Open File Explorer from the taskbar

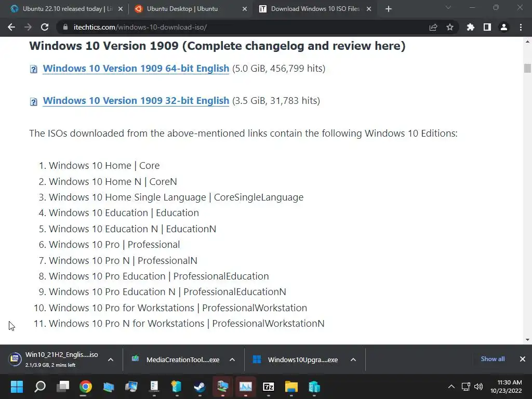[291, 387]
